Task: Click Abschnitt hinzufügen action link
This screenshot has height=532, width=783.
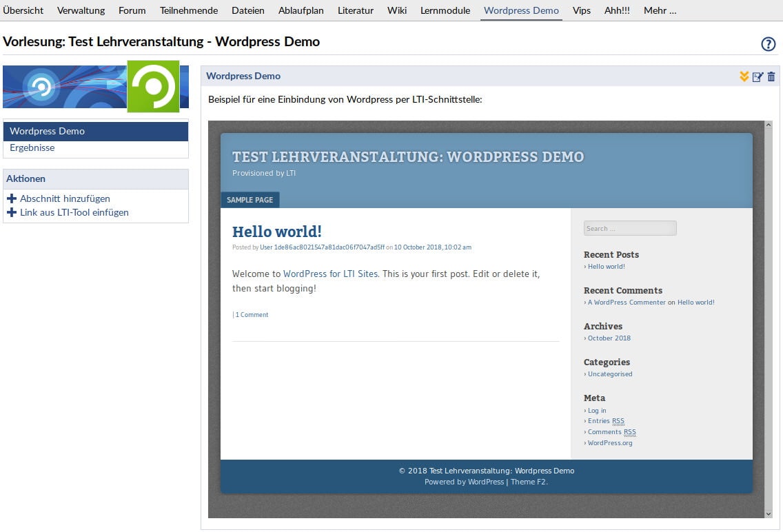Action: (x=65, y=198)
